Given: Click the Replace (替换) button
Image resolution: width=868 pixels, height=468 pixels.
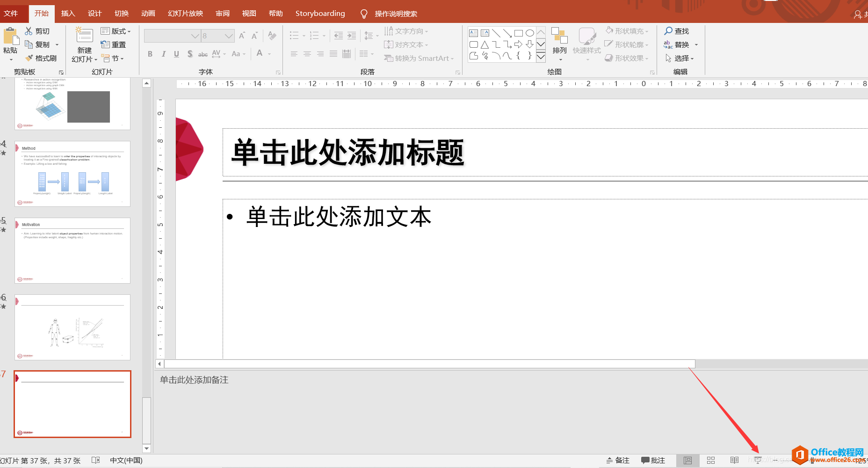Looking at the screenshot, I should tap(677, 44).
